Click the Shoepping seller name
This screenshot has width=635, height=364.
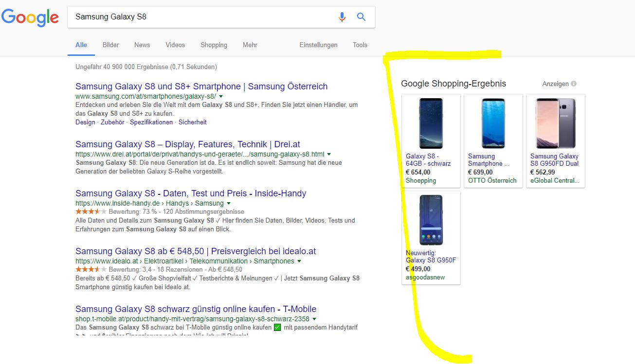coord(421,180)
